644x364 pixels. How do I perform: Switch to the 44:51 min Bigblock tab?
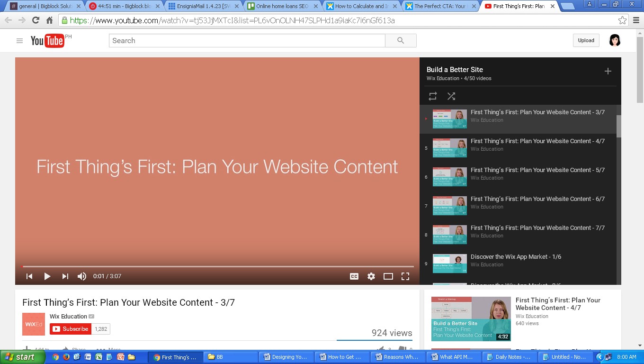[x=124, y=6]
